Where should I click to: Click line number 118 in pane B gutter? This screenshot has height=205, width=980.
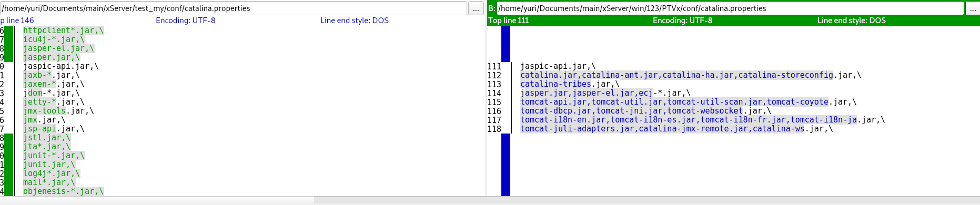[494, 129]
